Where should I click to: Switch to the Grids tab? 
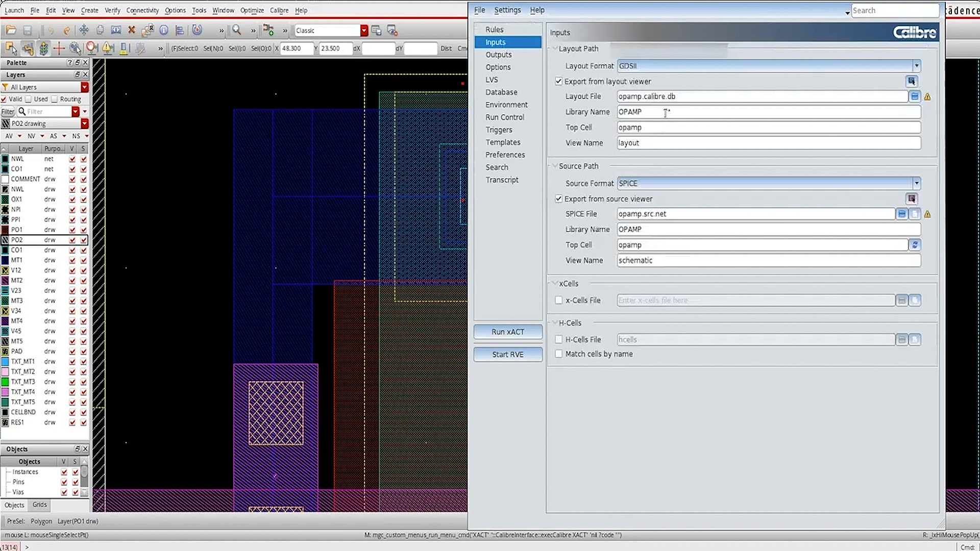[39, 505]
